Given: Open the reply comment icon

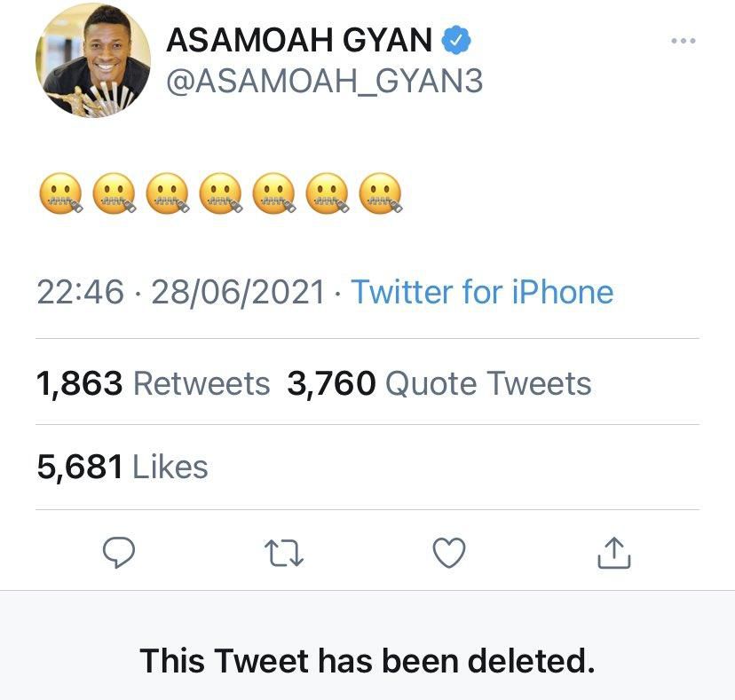Looking at the screenshot, I should [x=120, y=553].
